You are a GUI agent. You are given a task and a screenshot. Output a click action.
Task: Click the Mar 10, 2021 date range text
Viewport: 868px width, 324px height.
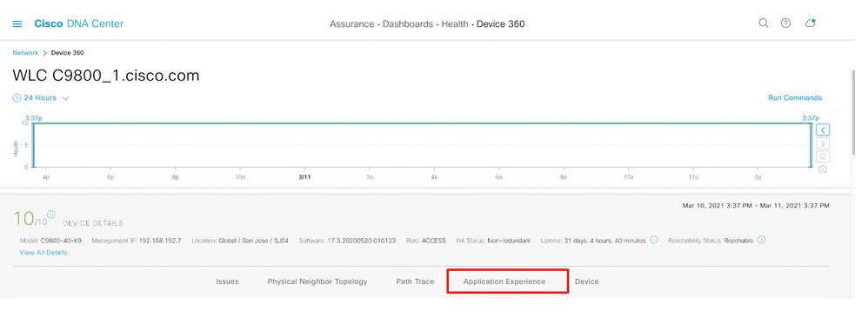[x=756, y=206]
